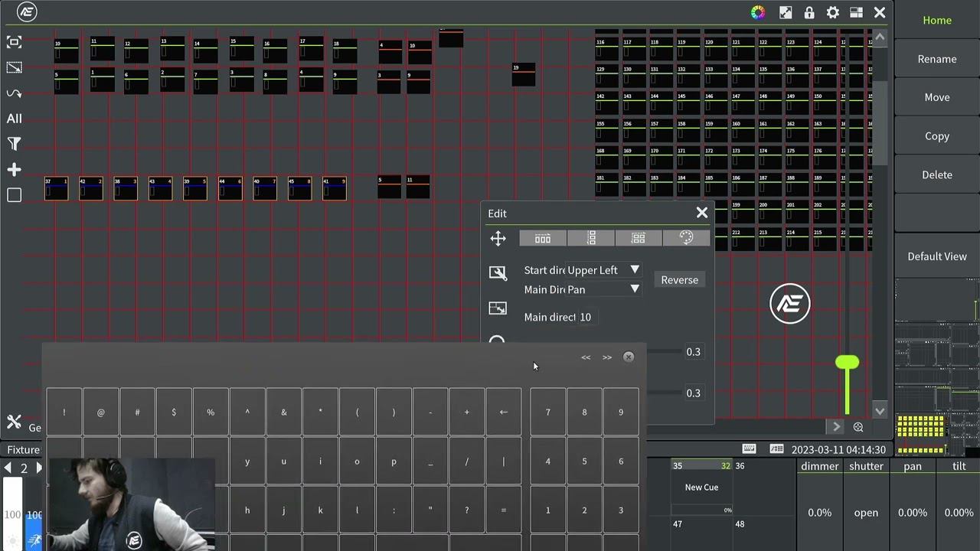Toggle the All selection option

(x=14, y=119)
